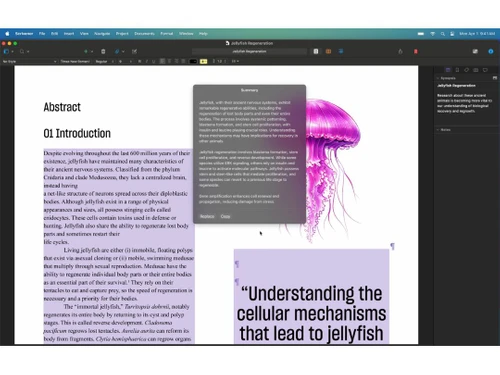Open the black text color swatch

pyautogui.click(x=193, y=61)
